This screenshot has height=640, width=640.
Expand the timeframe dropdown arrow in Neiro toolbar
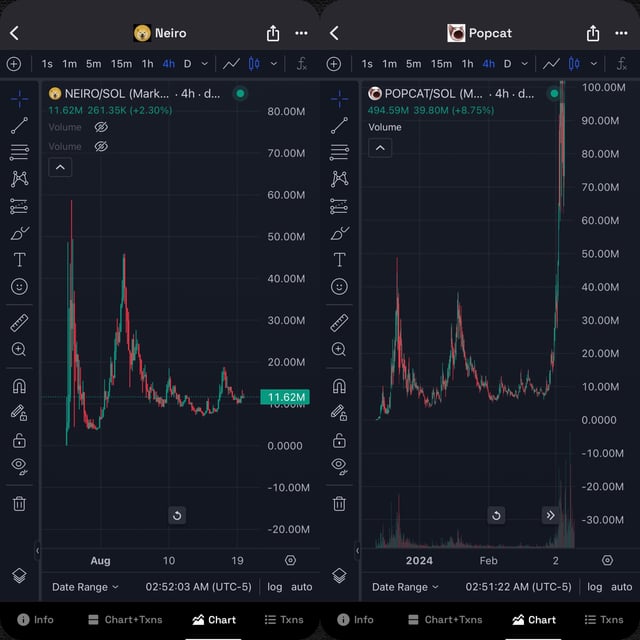205,64
